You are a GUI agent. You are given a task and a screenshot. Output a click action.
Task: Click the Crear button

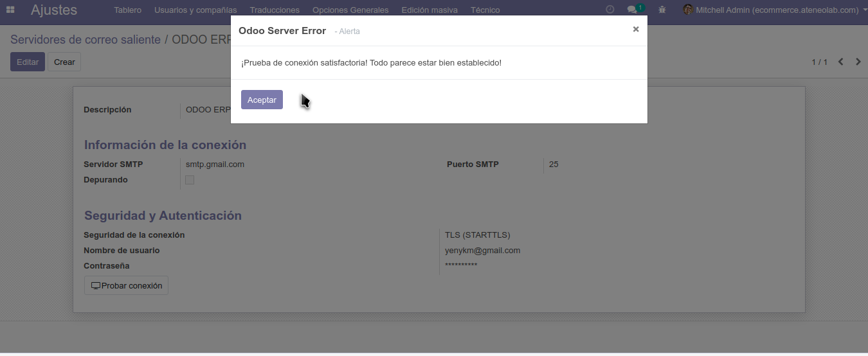(x=64, y=62)
